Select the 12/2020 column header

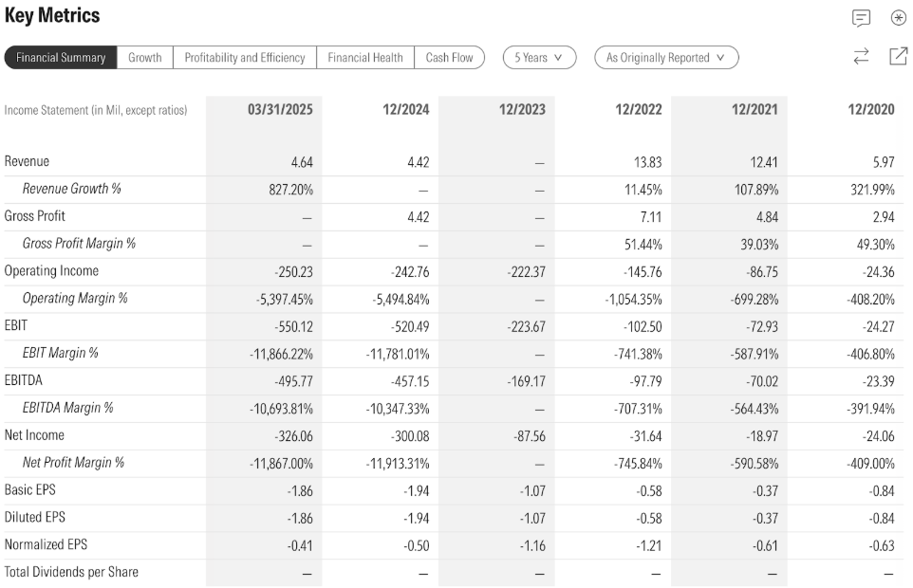coord(870,110)
